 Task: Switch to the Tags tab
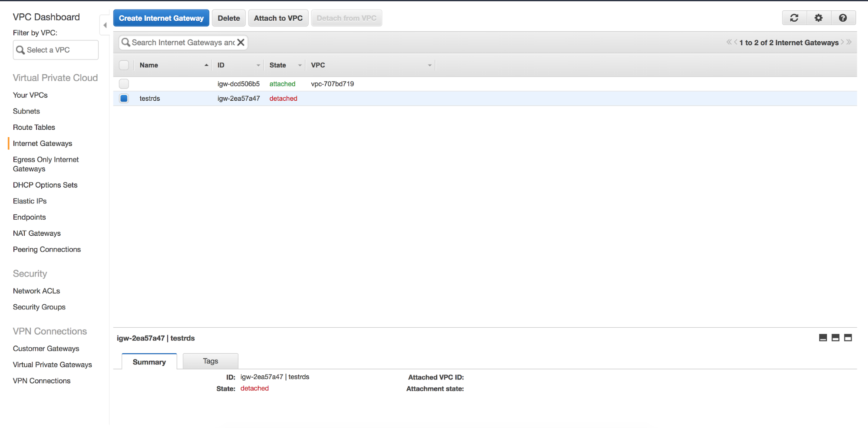[x=210, y=361]
